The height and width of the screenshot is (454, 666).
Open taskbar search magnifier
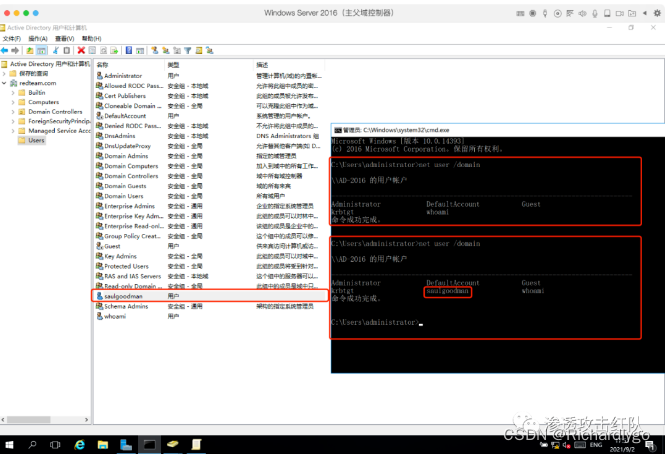pos(32,445)
